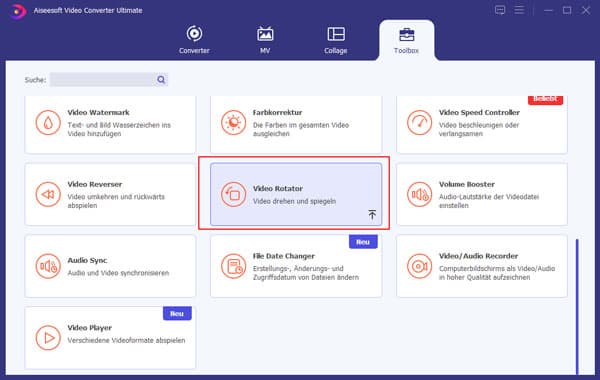Open Video Speed Controller tool title
This screenshot has width=600, height=380.
click(479, 113)
